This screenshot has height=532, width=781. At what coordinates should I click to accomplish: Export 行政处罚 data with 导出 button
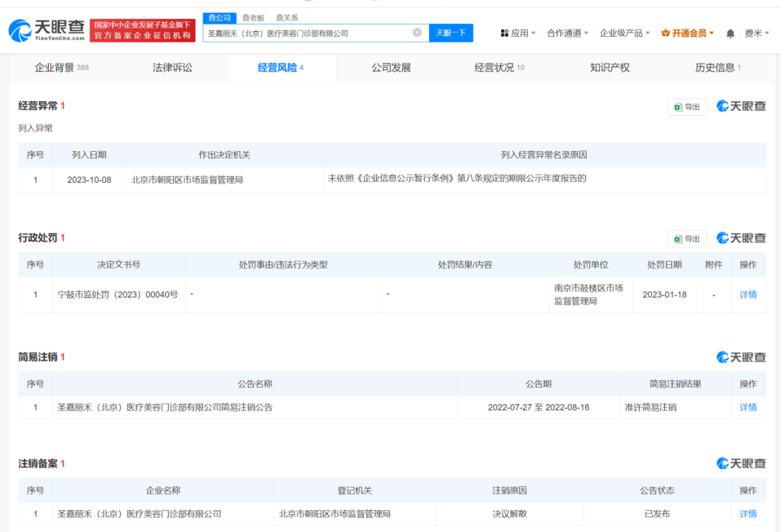687,239
